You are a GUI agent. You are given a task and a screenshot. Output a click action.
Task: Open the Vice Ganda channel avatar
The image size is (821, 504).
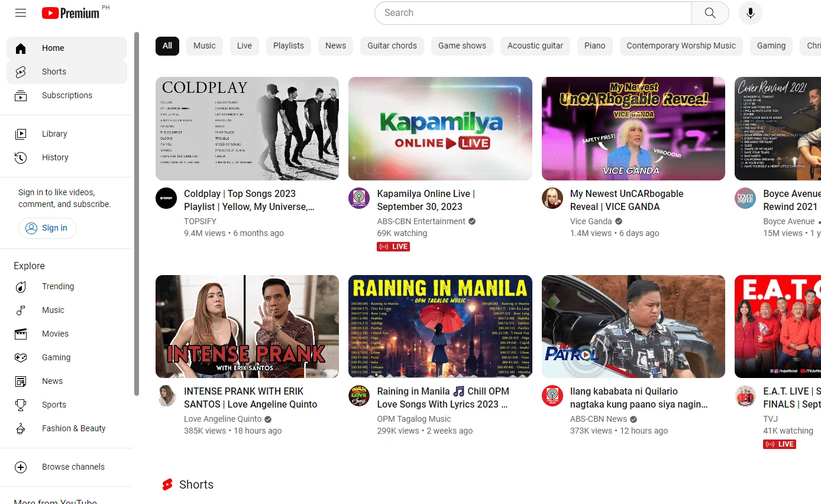[552, 198]
